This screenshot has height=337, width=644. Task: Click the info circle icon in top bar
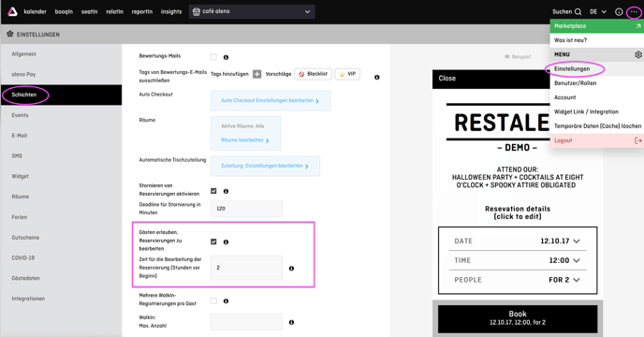619,12
